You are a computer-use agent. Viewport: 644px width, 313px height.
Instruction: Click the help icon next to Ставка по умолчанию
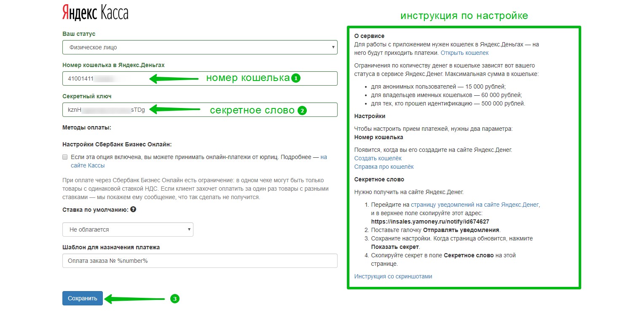click(133, 209)
